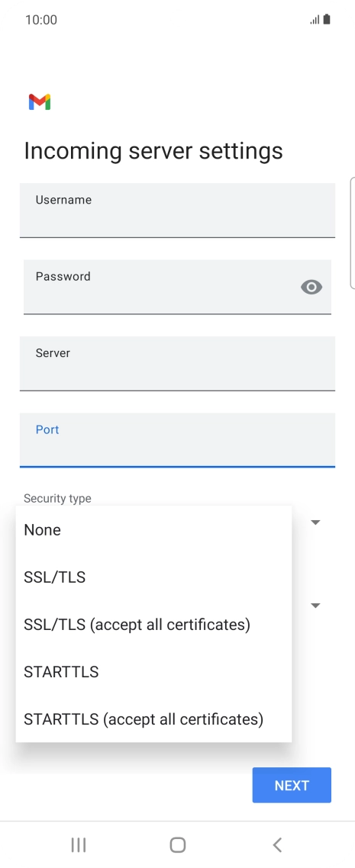Open recent apps from navigation bar
Image resolution: width=355 pixels, height=868 pixels.
[x=79, y=845]
